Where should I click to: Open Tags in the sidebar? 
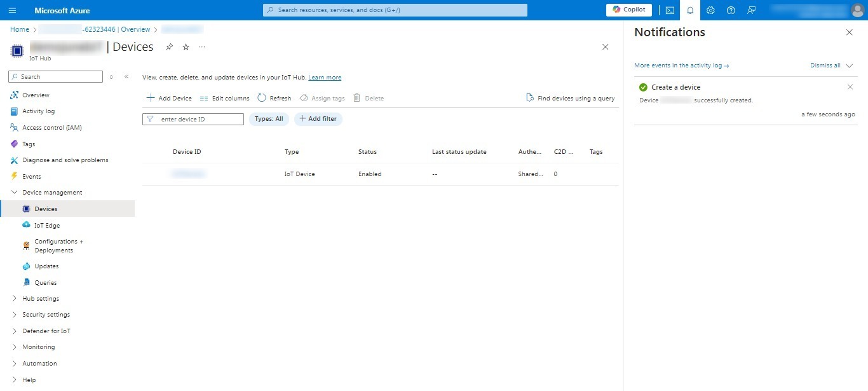point(29,144)
